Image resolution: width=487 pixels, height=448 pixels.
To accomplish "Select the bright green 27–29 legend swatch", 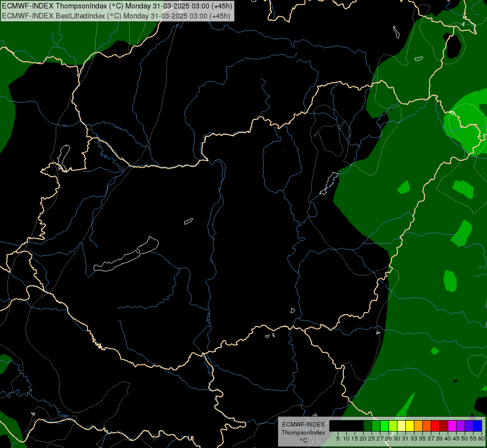I will tap(385, 426).
